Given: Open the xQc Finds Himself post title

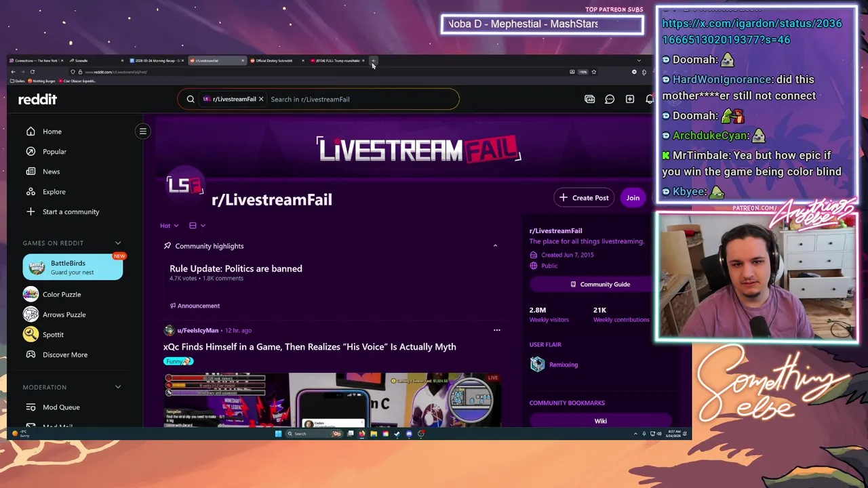Looking at the screenshot, I should point(309,347).
